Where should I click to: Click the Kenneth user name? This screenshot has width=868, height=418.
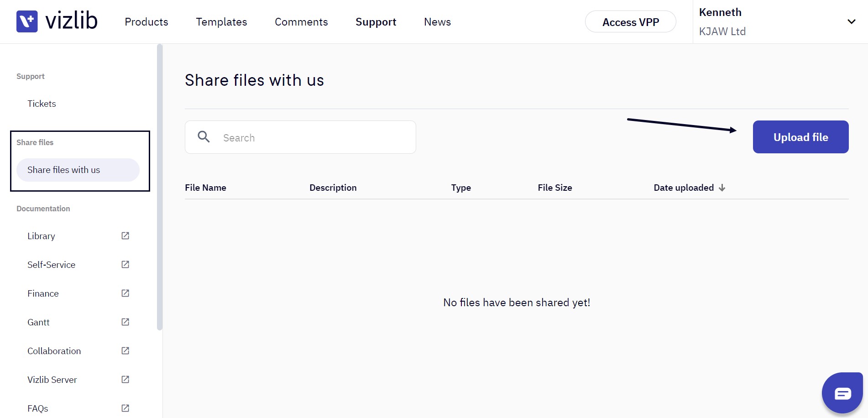pyautogui.click(x=720, y=12)
